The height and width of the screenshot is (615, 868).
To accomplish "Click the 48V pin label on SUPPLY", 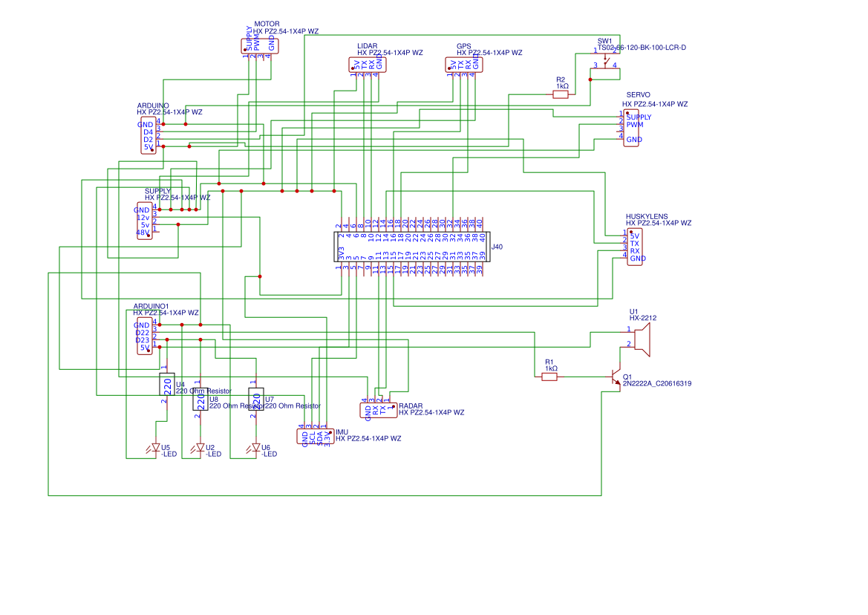I will coord(143,232).
